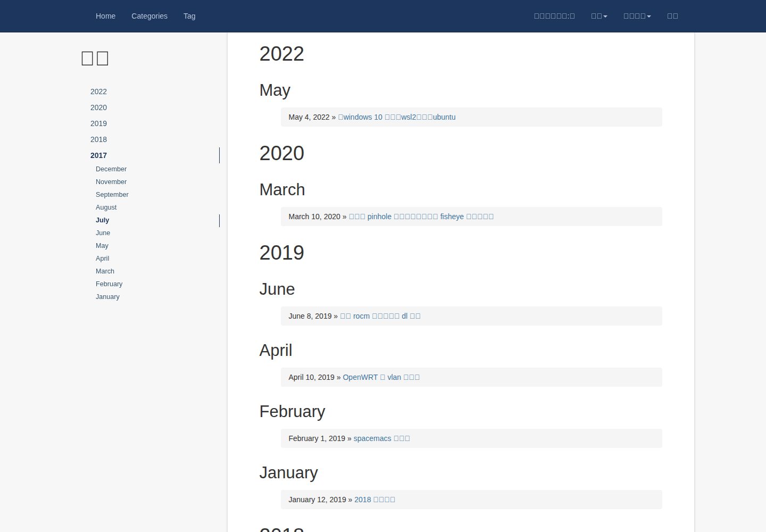
Task: Click the date text "June 8, 2019"
Action: click(x=310, y=316)
